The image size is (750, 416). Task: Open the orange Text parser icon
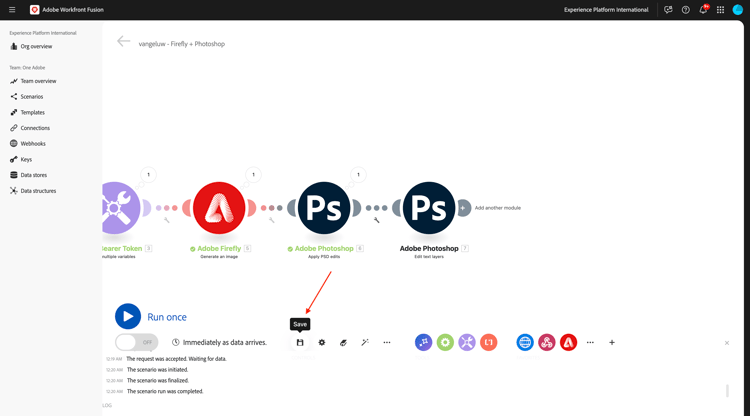(x=489, y=342)
